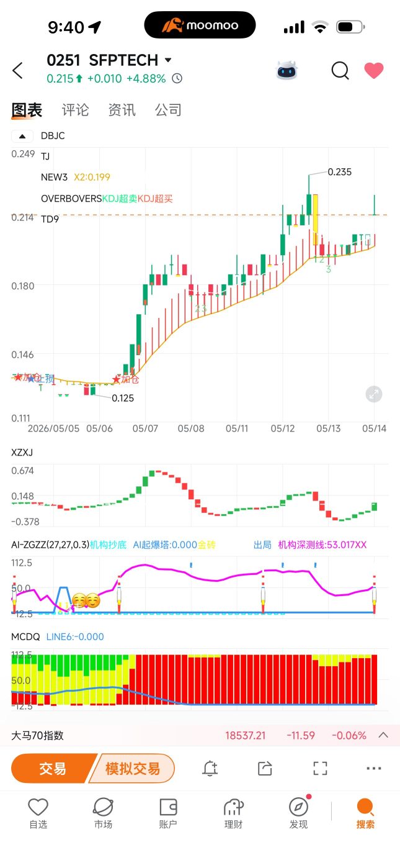
Task: Tap the clock icon next to price change
Action: 177,79
